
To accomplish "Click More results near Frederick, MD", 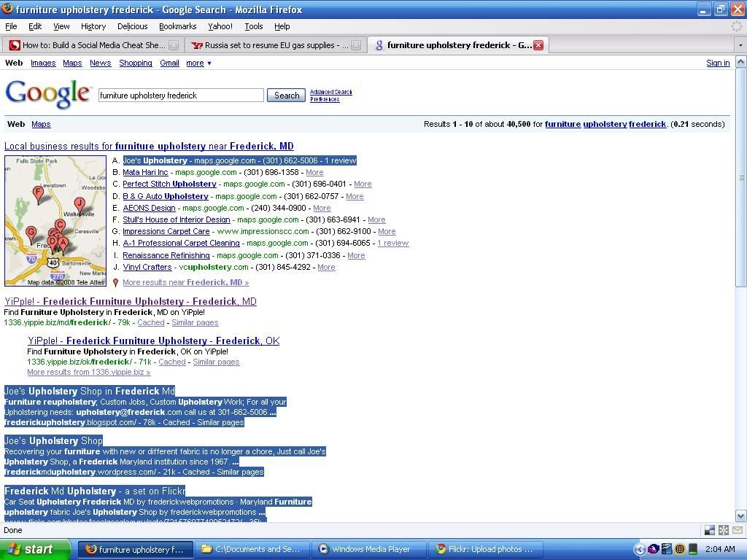I will pos(186,282).
